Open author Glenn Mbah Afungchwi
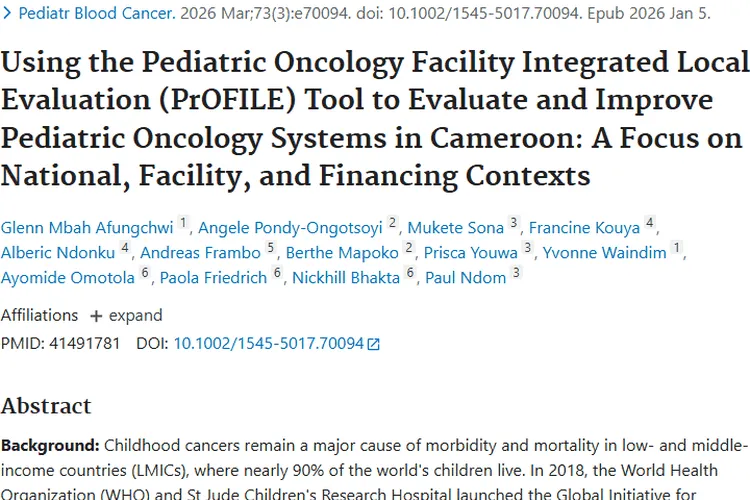Screen dimensions: 750x500 [x=87, y=227]
